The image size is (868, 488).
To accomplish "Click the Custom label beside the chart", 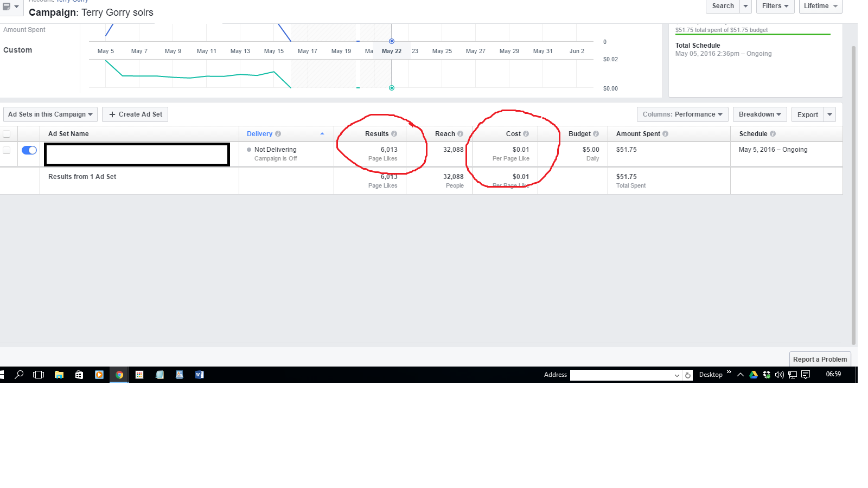I will [18, 50].
